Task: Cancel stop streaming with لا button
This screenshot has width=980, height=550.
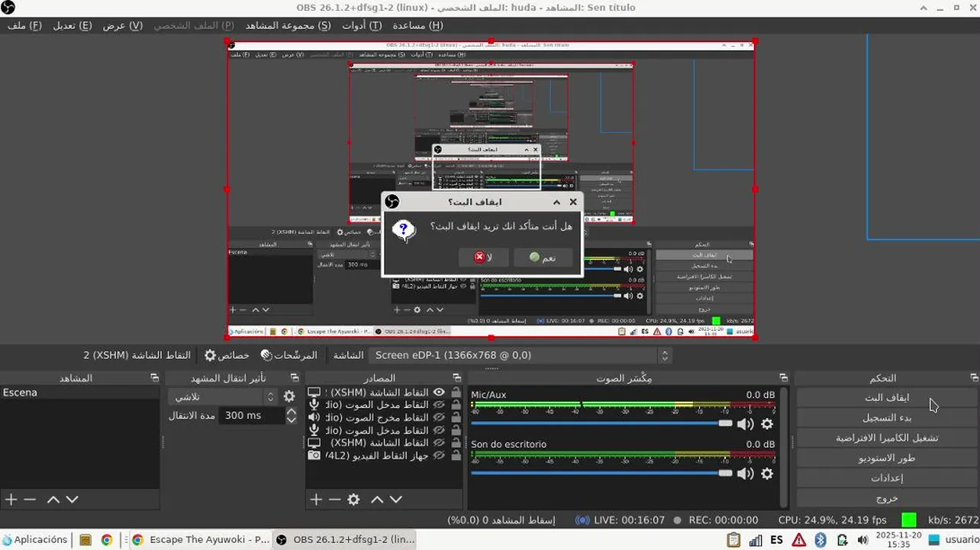Action: click(482, 257)
